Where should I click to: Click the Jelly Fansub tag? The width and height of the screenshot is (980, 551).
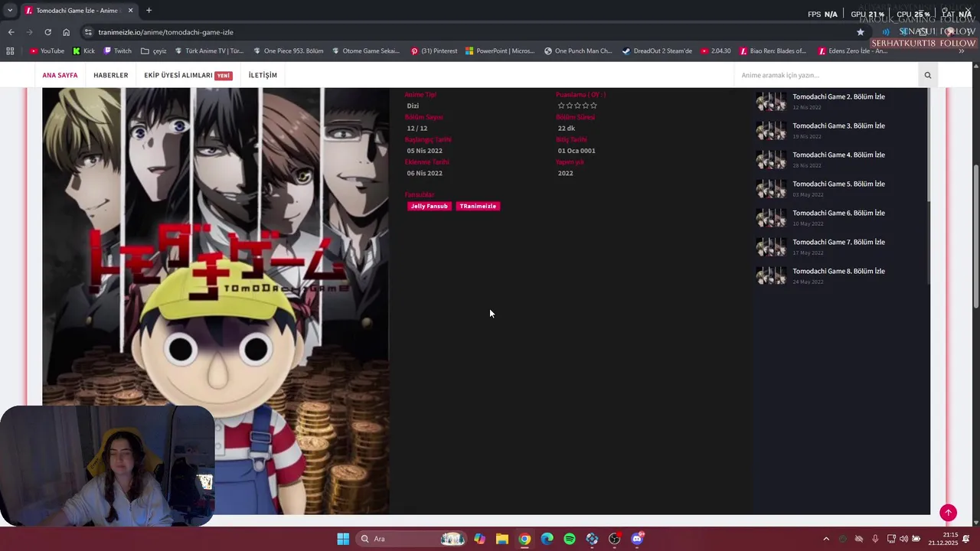click(429, 206)
